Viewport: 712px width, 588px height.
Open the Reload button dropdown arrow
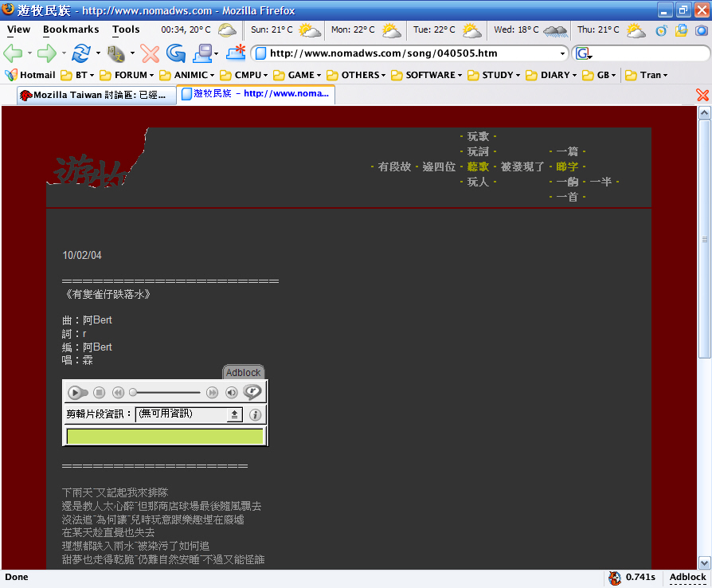point(98,53)
